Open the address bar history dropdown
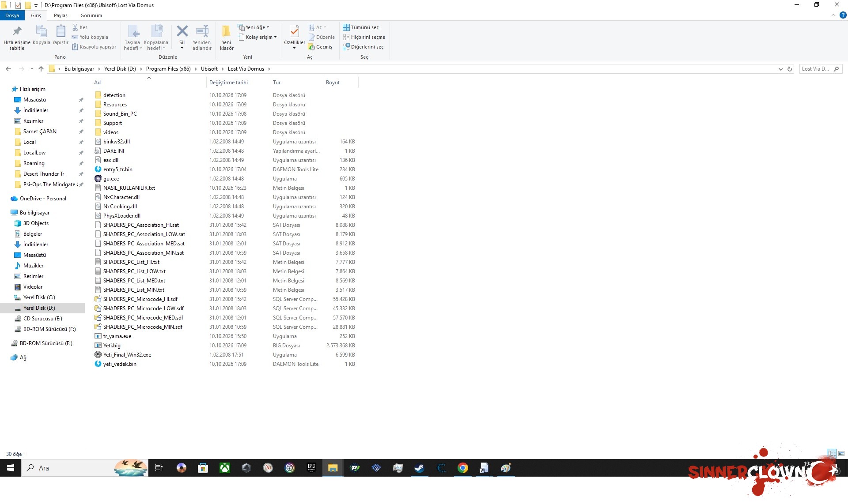The image size is (848, 504). pos(780,69)
